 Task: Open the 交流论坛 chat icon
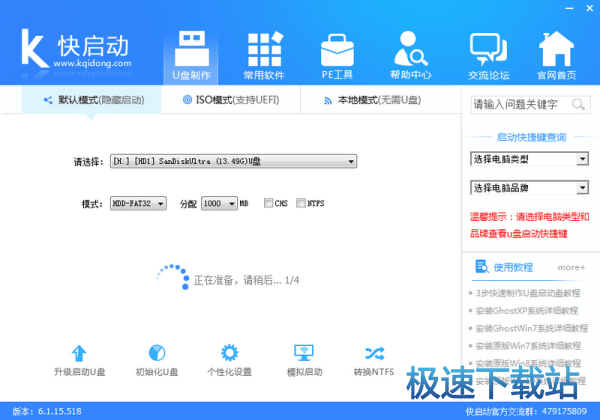[488, 49]
